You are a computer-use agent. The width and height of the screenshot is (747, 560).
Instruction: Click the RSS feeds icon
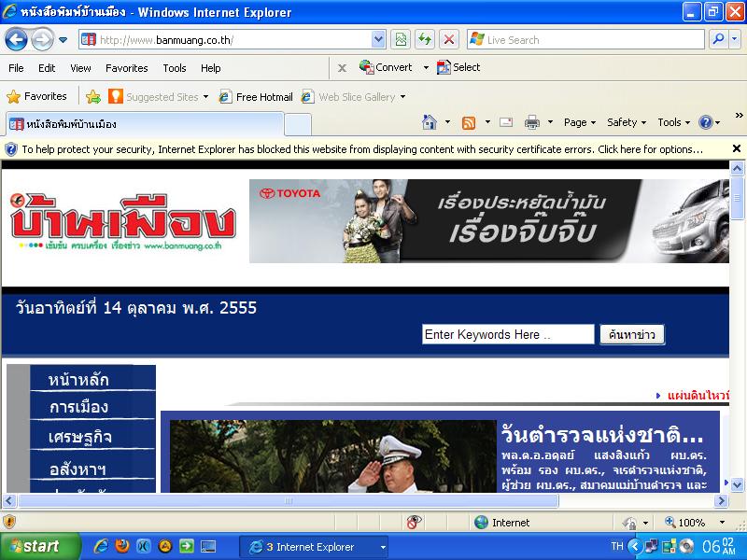pyautogui.click(x=469, y=122)
